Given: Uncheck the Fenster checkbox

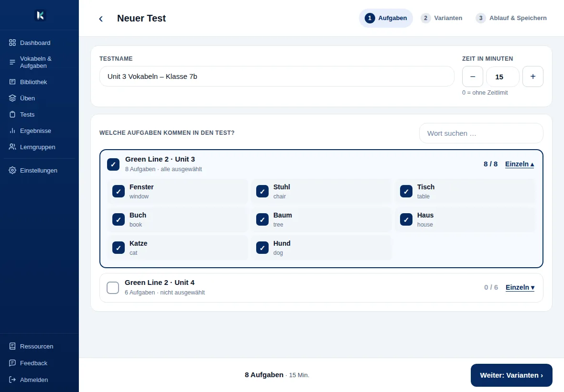Looking at the screenshot, I should point(119,191).
